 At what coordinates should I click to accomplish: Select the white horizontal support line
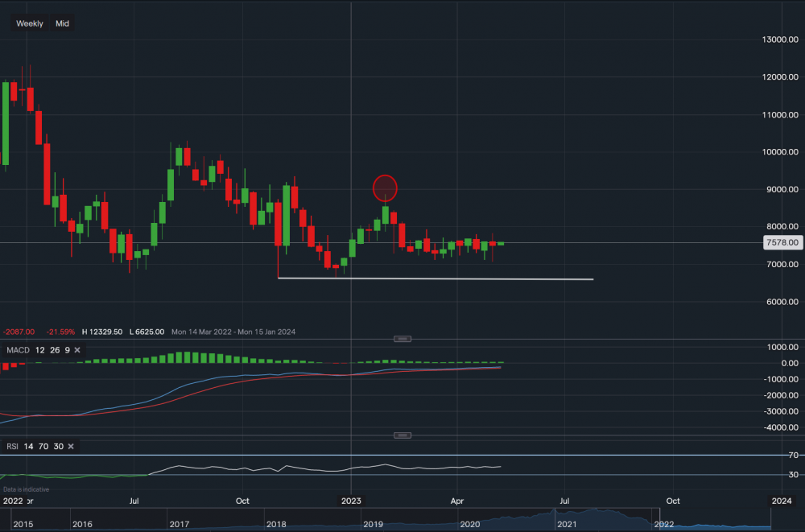coord(435,278)
